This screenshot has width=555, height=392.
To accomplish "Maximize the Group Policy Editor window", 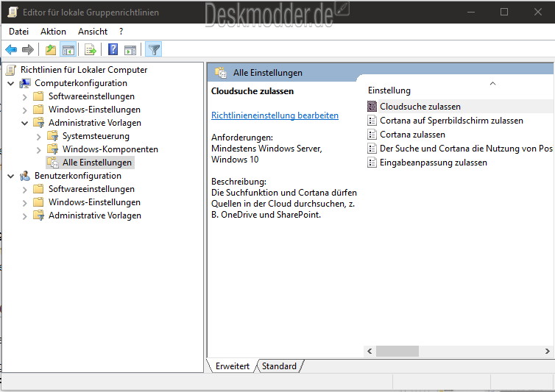I will 504,12.
